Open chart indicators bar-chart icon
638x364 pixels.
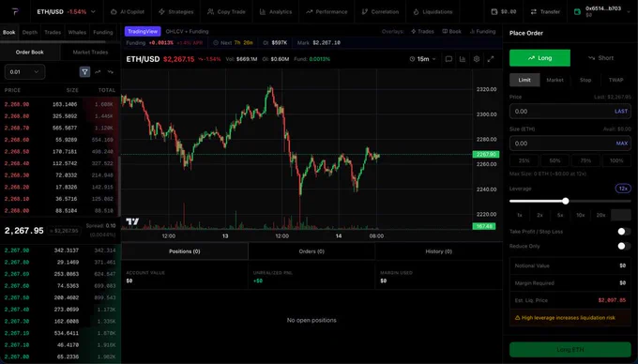463,59
